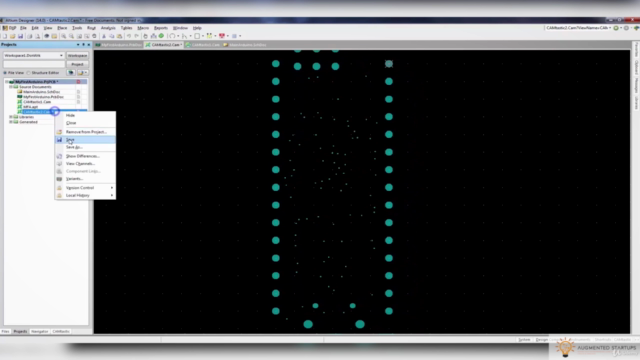640x360 pixels.
Task: Switch to the CAMtastic2.Cam document tab
Action: 164,45
